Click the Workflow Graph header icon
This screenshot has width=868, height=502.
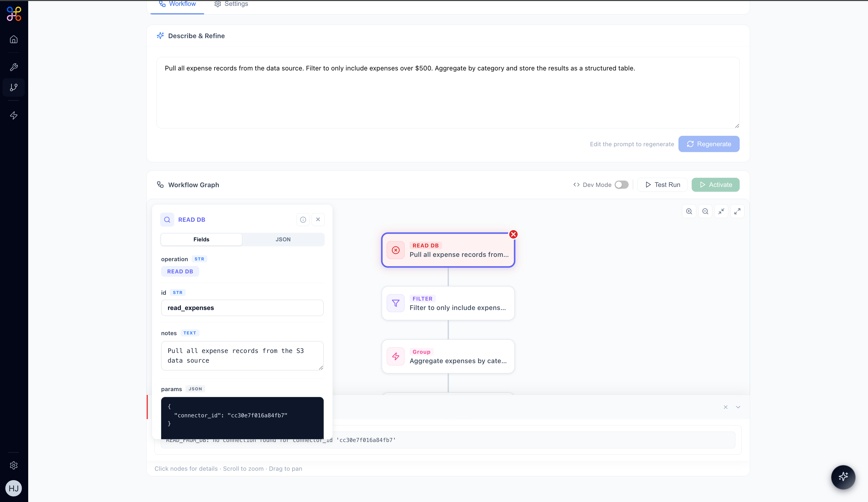pyautogui.click(x=160, y=185)
